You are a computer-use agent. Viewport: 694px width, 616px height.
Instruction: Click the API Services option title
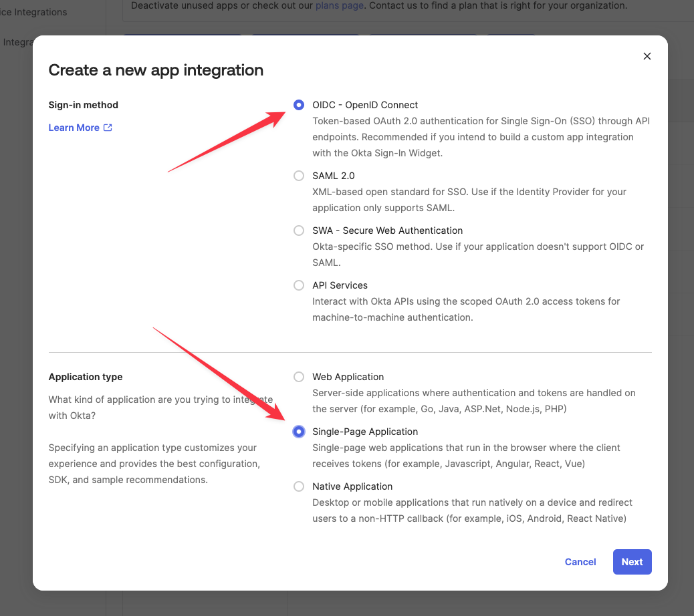(340, 285)
